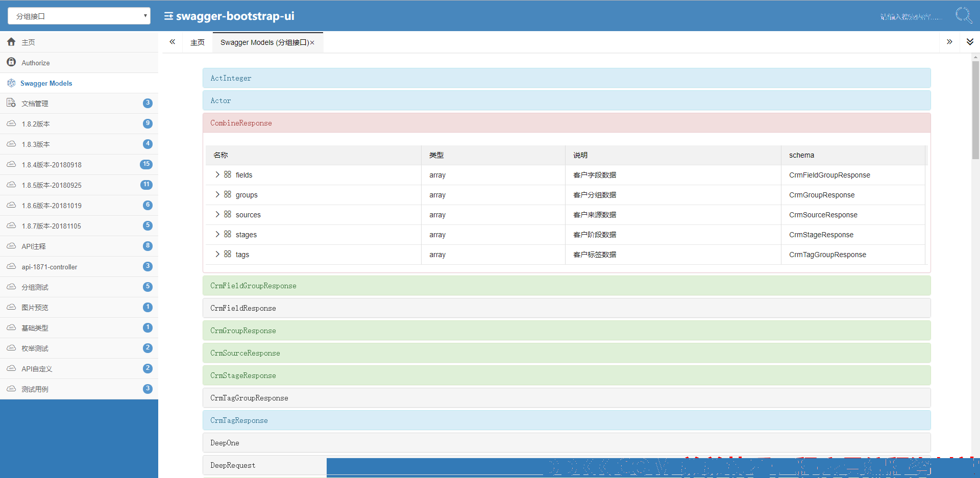Click the cloud icon for 1.8.3版本
This screenshot has height=478, width=980.
pos(11,144)
